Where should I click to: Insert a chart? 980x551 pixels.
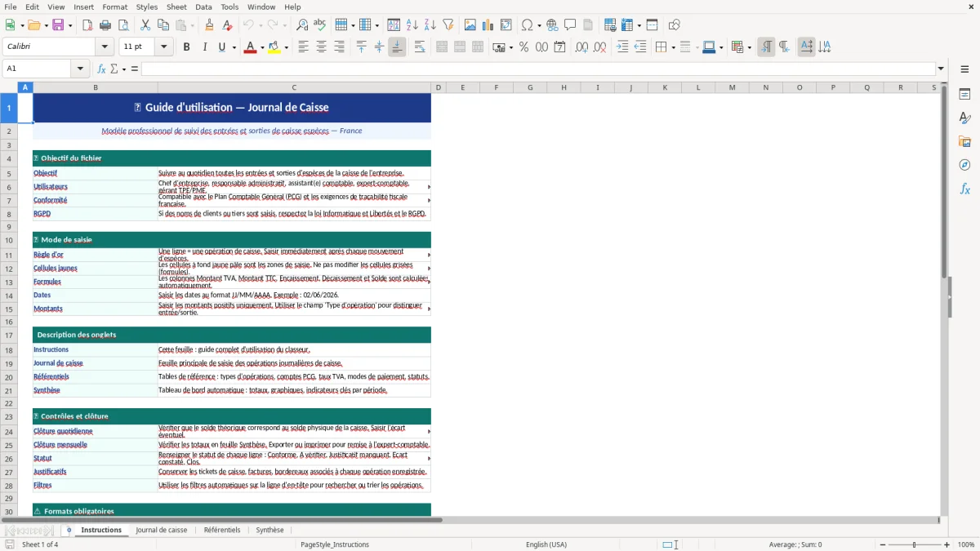pos(488,25)
